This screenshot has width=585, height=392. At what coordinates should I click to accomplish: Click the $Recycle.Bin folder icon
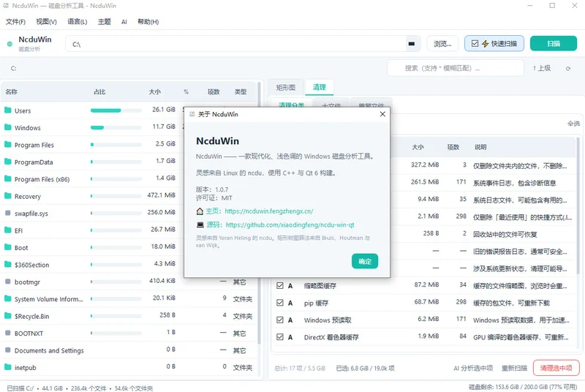point(8,316)
